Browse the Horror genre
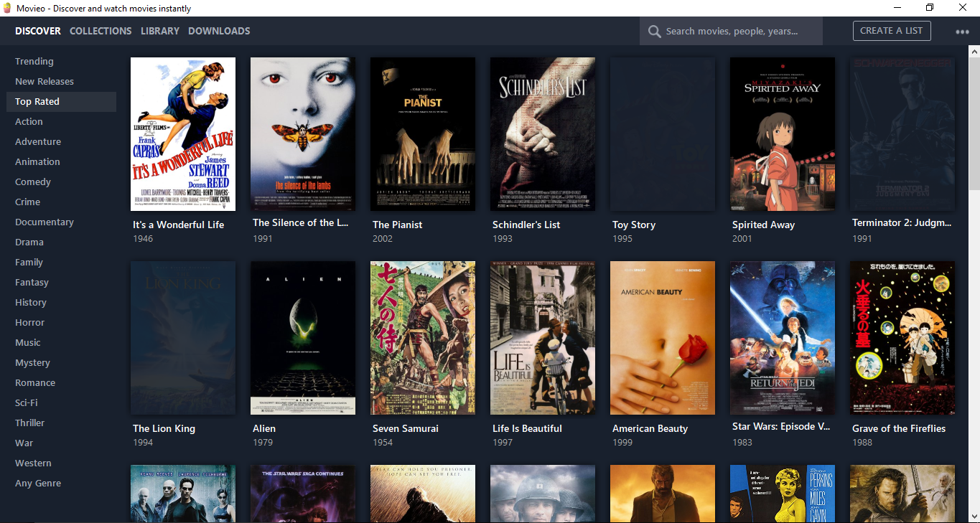Image resolution: width=980 pixels, height=523 pixels. click(29, 322)
